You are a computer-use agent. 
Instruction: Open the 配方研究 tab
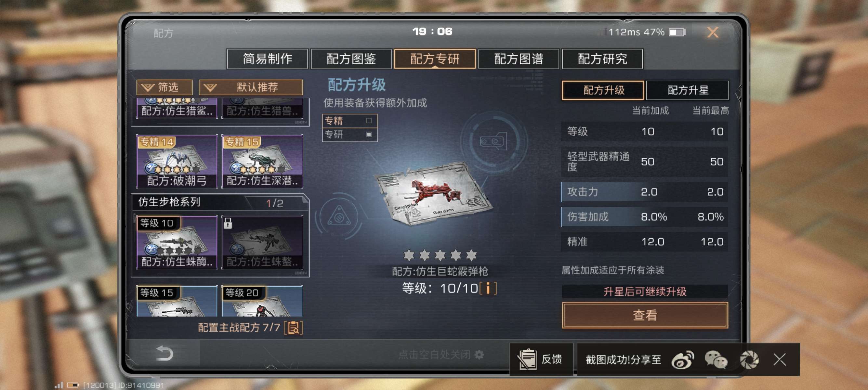click(602, 58)
